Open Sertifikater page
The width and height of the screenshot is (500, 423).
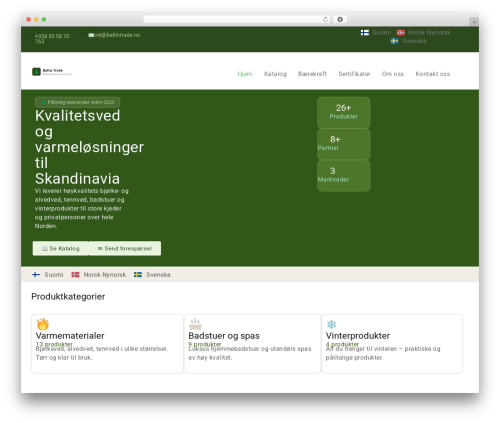[x=354, y=74]
